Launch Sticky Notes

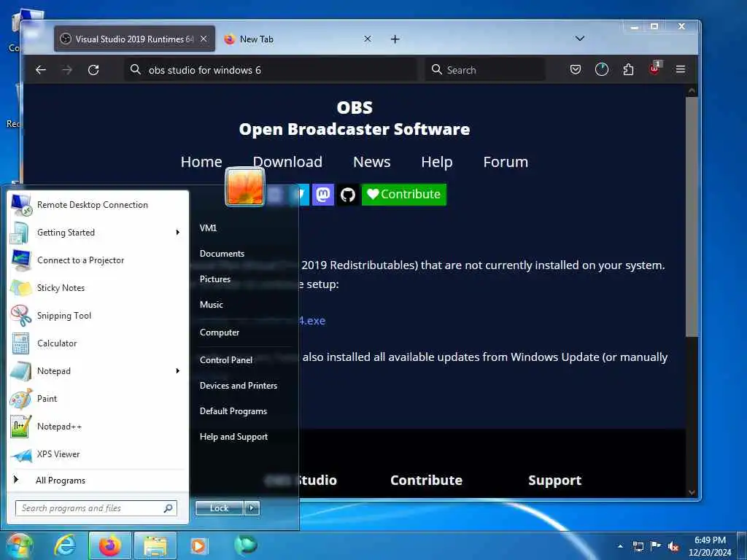coord(98,287)
